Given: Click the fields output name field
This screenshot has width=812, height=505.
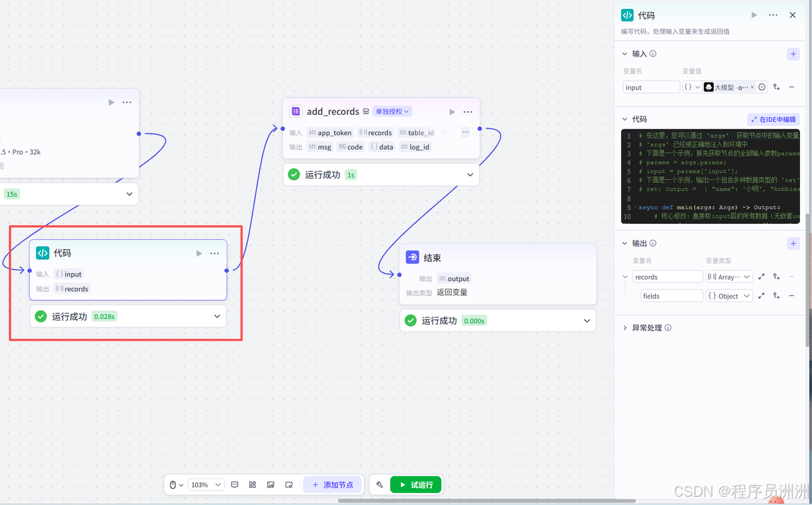Looking at the screenshot, I should 672,296.
